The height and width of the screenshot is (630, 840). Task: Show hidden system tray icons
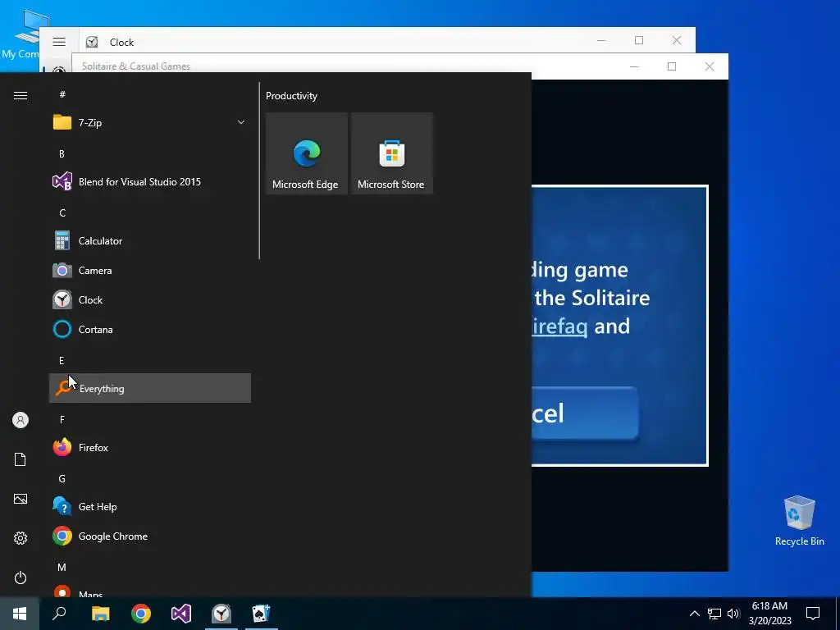click(x=694, y=614)
